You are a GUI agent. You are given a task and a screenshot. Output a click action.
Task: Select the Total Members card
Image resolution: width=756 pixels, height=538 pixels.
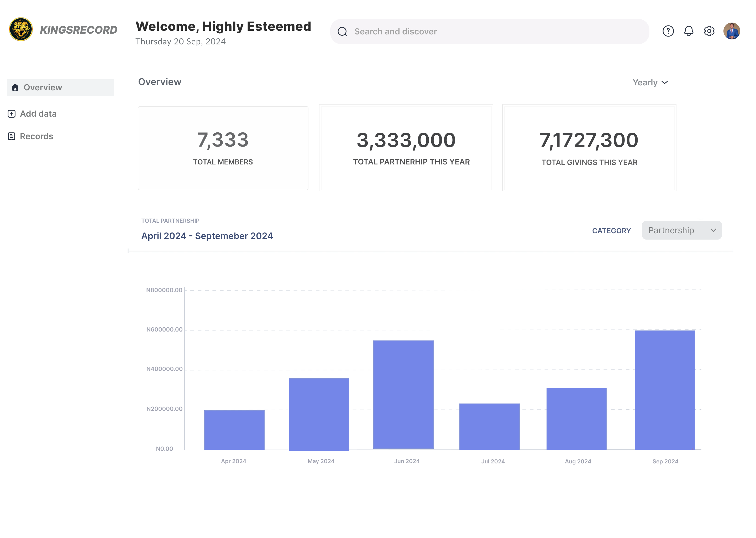(x=223, y=148)
